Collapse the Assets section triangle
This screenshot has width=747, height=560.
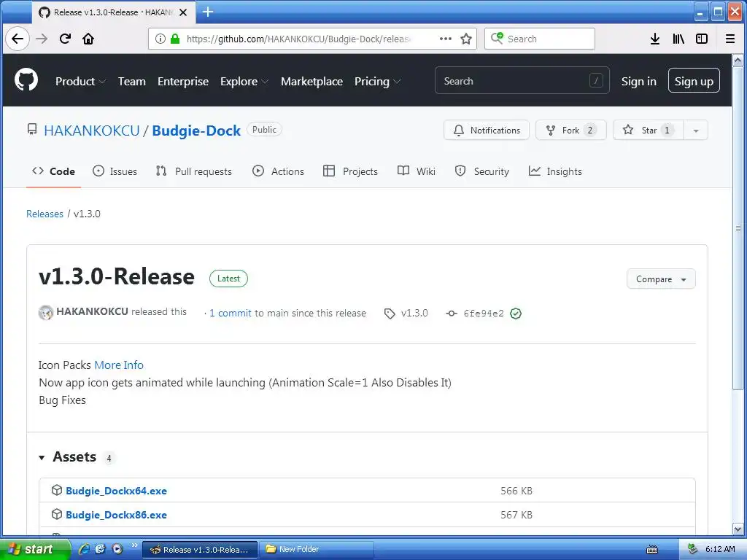[42, 458]
